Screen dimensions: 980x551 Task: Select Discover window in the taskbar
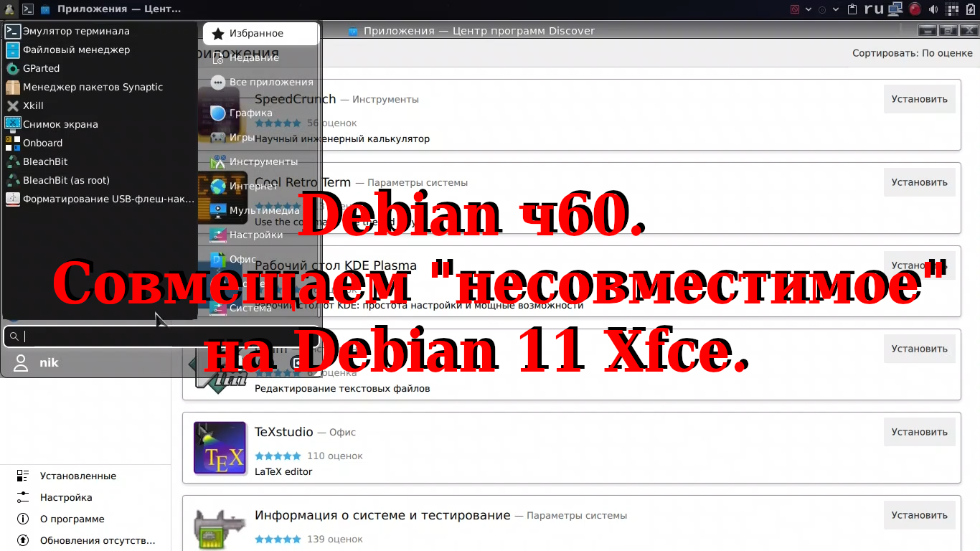coord(111,9)
